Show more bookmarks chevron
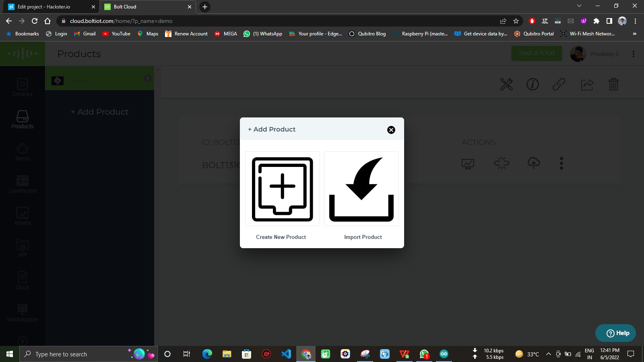 pyautogui.click(x=635, y=34)
